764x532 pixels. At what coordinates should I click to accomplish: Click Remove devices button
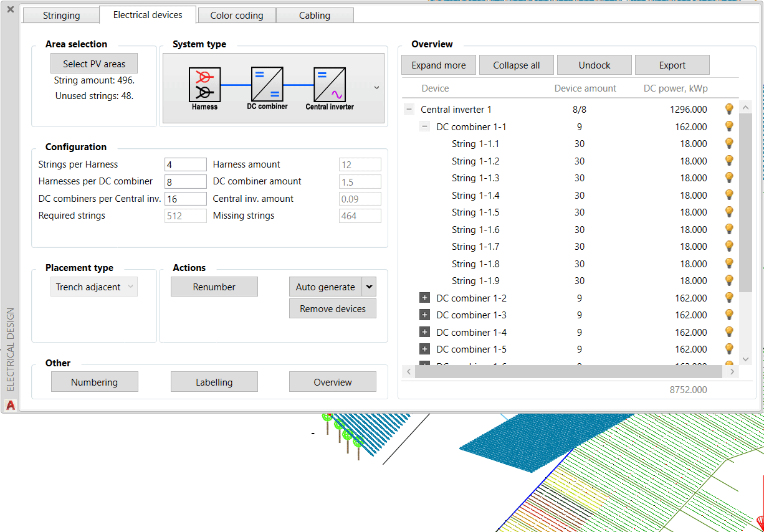pyautogui.click(x=333, y=308)
